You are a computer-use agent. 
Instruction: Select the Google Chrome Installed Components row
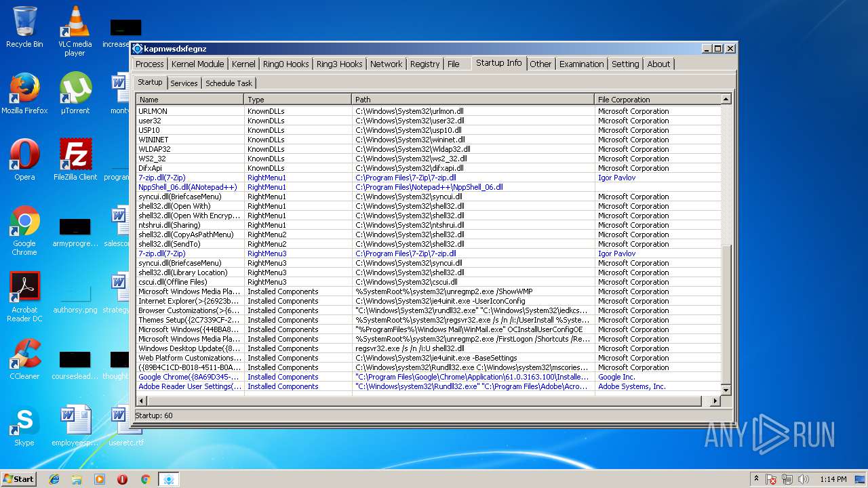429,377
